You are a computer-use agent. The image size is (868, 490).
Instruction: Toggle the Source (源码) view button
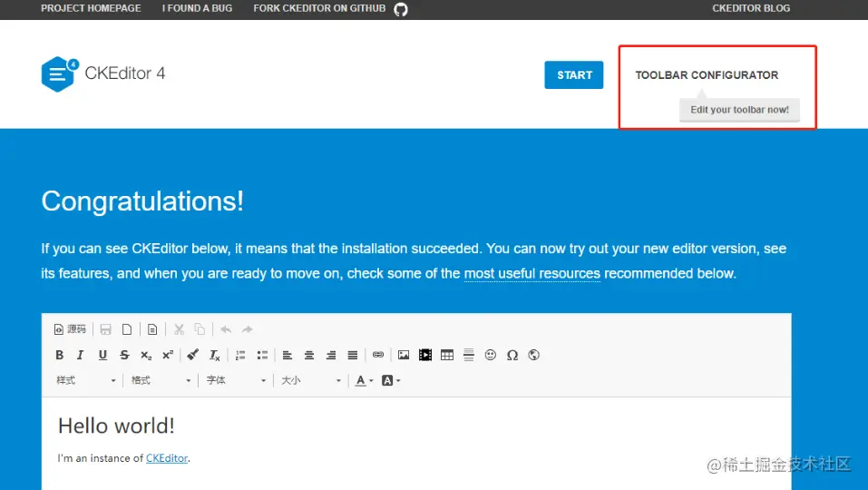click(x=71, y=329)
